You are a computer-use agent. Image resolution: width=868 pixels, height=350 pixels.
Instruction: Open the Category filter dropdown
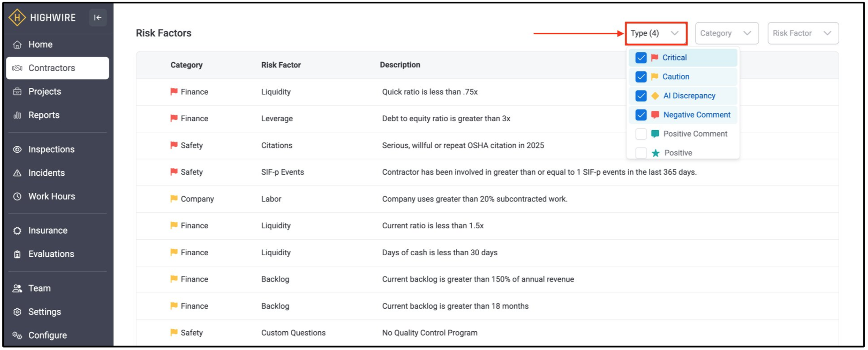tap(727, 33)
